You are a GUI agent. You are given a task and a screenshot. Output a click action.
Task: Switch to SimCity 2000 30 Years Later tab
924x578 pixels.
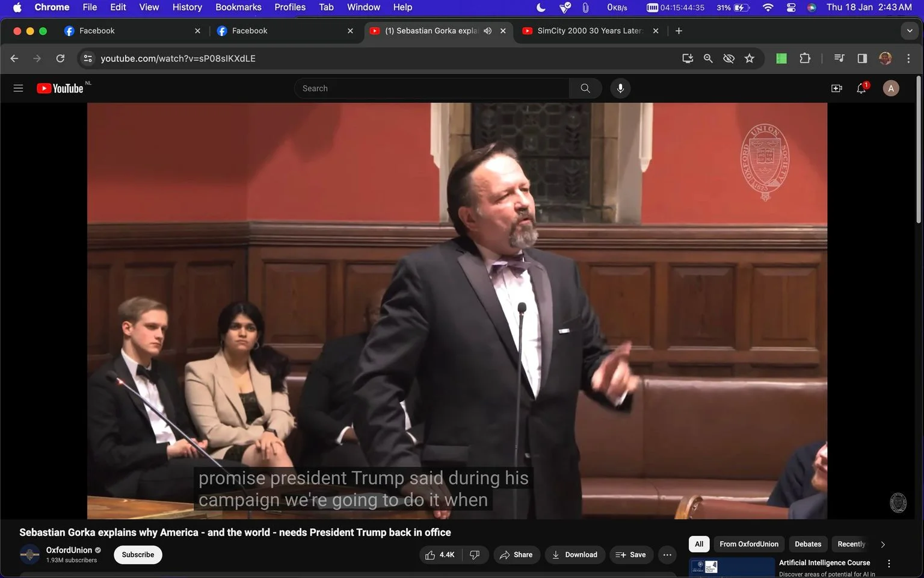pyautogui.click(x=590, y=31)
